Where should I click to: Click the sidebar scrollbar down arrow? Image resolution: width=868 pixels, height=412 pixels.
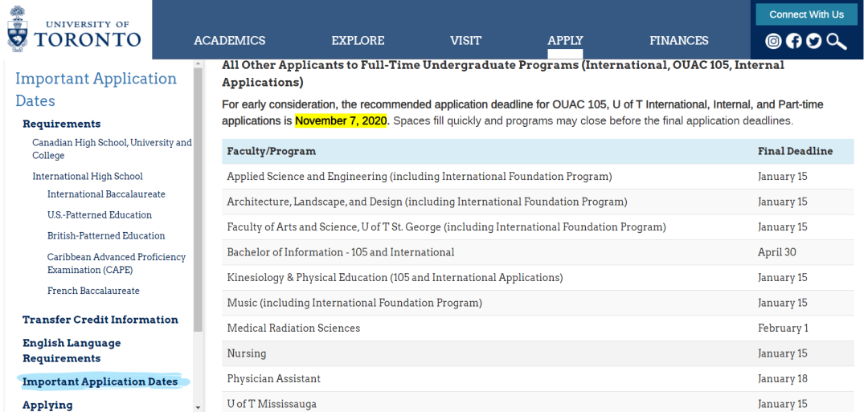tap(198, 407)
